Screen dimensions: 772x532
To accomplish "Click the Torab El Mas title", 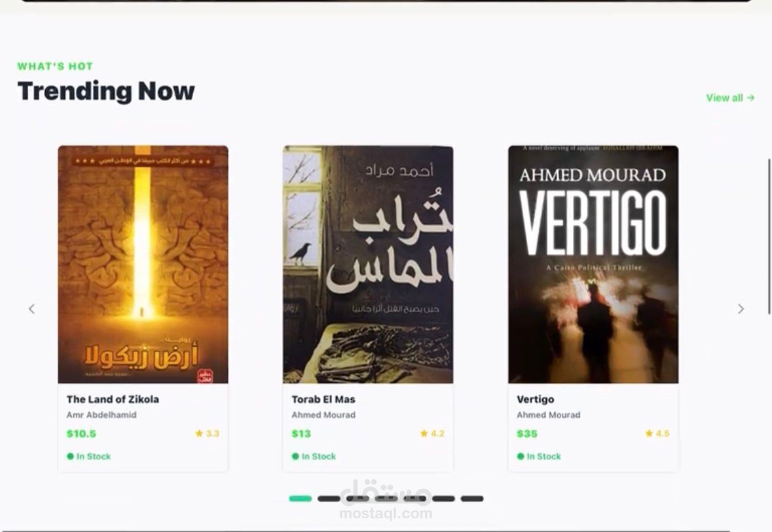I will [x=323, y=399].
